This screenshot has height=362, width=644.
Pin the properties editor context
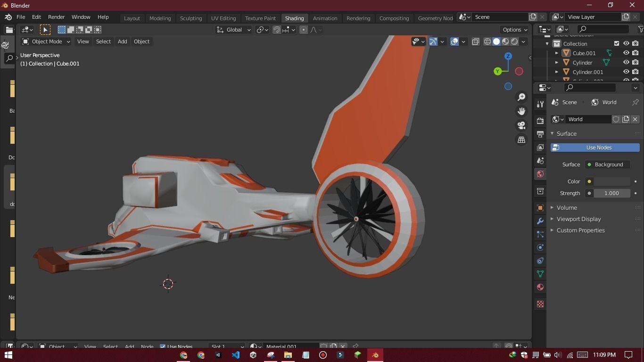click(636, 102)
